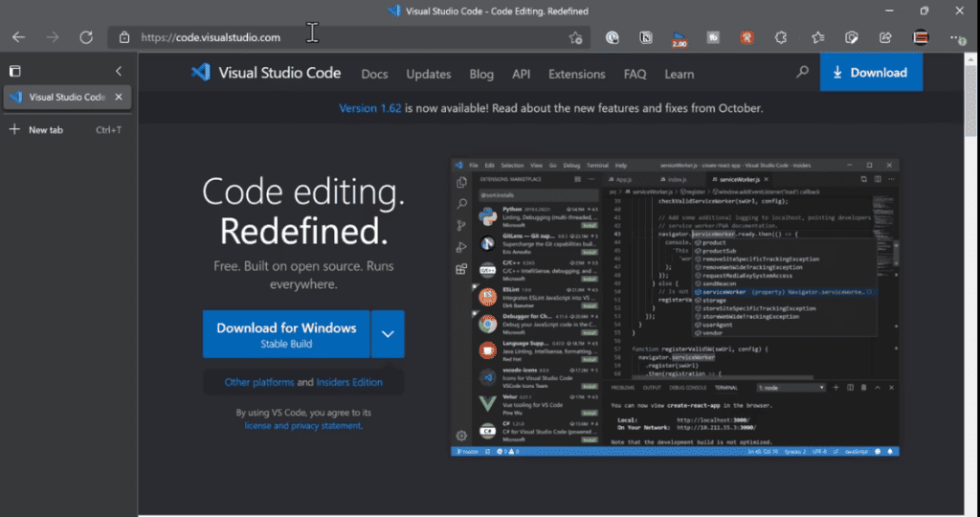Open the Notion web clipper extension
This screenshot has height=517, width=980.
[646, 37]
